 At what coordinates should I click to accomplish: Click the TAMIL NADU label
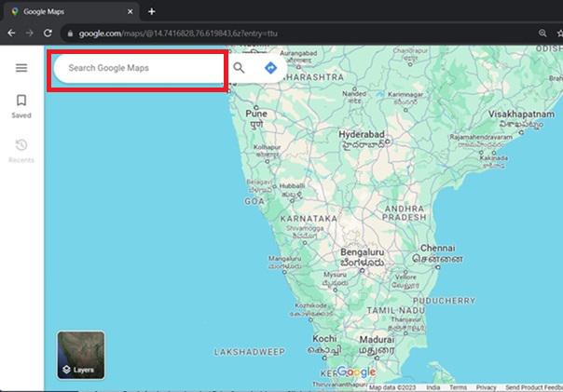395,311
